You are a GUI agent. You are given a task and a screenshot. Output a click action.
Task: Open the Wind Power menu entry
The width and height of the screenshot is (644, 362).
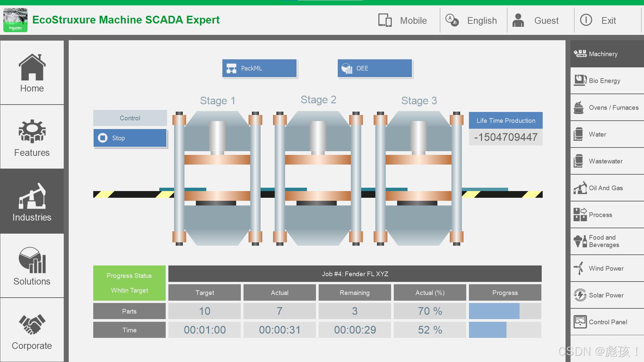pyautogui.click(x=607, y=268)
